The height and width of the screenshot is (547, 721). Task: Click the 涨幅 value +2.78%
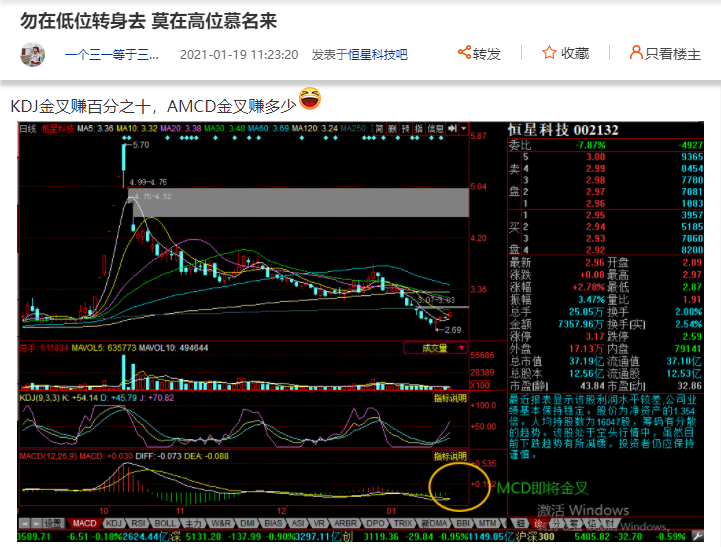click(589, 287)
